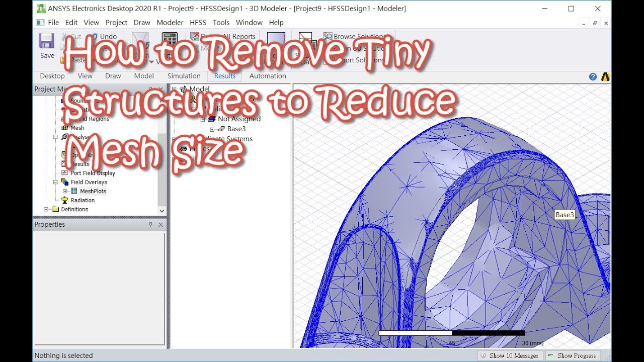Open the File menu
This screenshot has height=362, width=644.
pos(53,23)
